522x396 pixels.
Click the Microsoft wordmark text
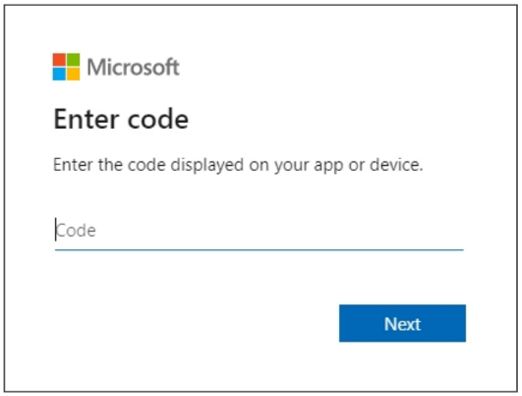point(133,67)
